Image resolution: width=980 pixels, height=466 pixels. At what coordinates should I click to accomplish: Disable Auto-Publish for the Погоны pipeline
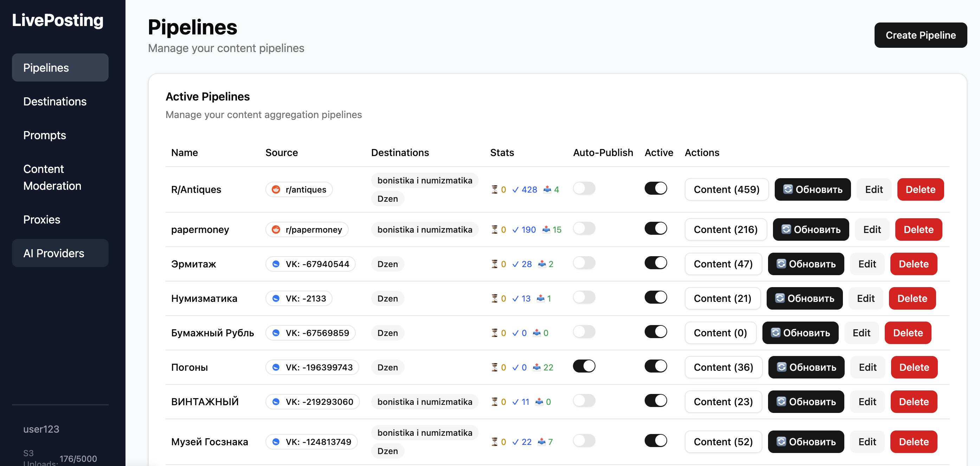point(584,366)
